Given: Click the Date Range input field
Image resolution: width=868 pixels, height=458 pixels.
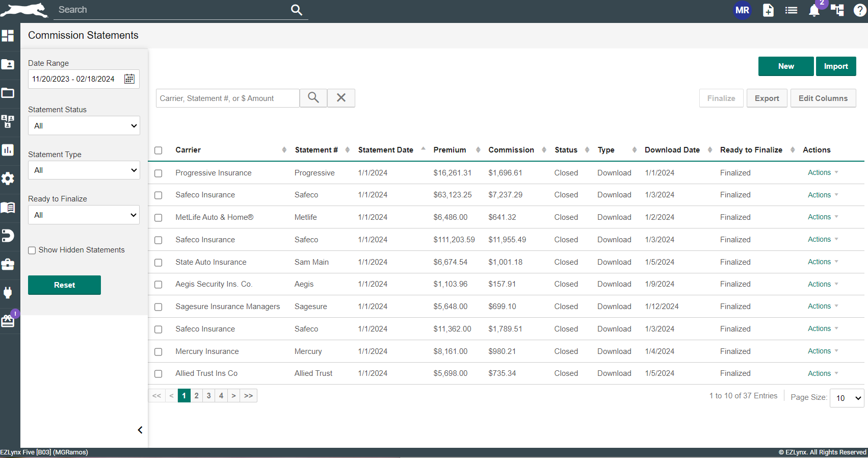Looking at the screenshot, I should (x=84, y=79).
